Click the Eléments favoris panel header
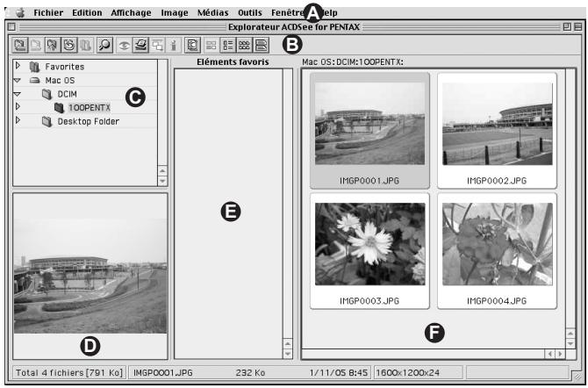The image size is (588, 388). click(x=233, y=62)
